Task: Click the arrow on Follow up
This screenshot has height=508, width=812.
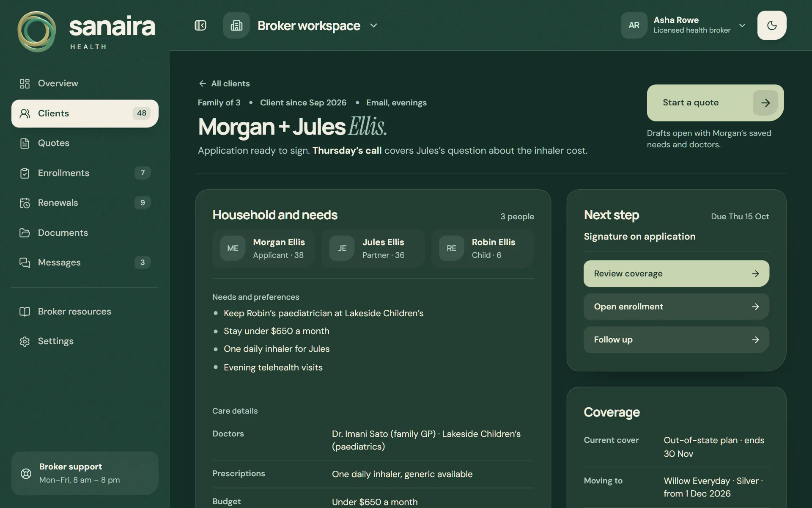Action: [x=755, y=340]
